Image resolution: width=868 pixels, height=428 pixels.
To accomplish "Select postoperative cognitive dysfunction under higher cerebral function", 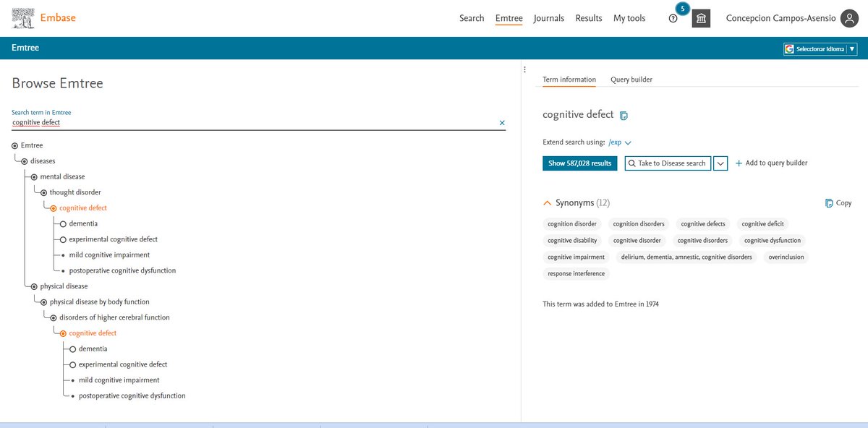I will pos(132,396).
